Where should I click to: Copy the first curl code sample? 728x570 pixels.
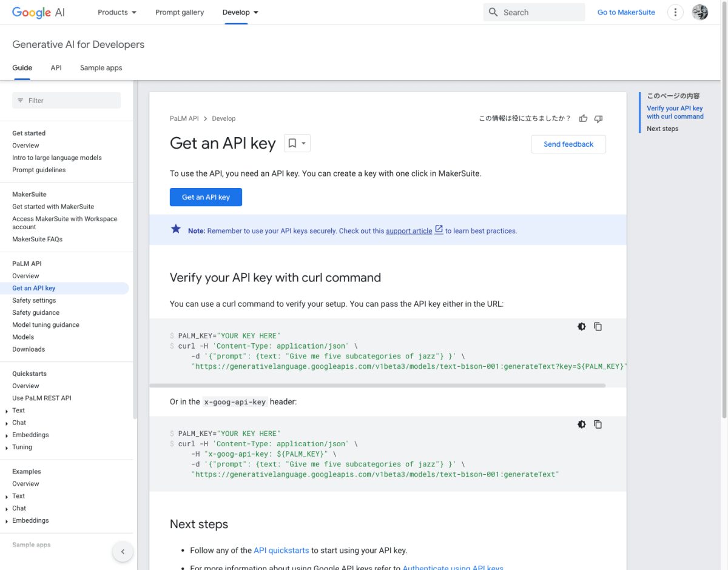point(598,326)
